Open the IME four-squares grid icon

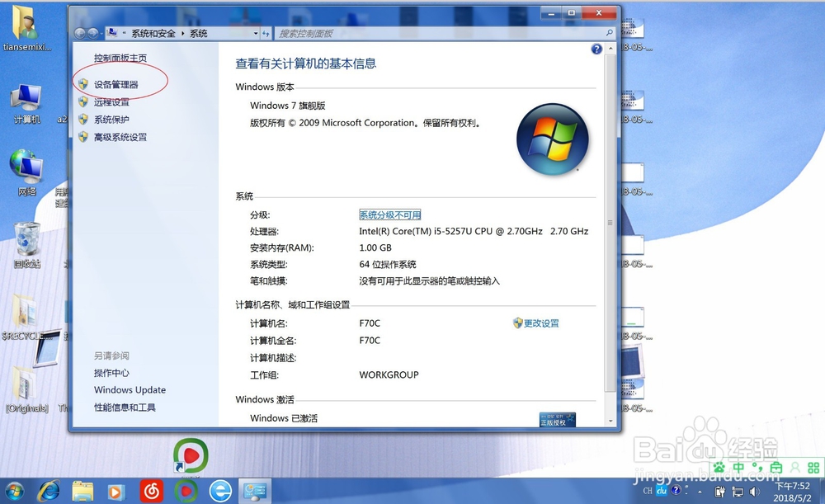coord(813,467)
